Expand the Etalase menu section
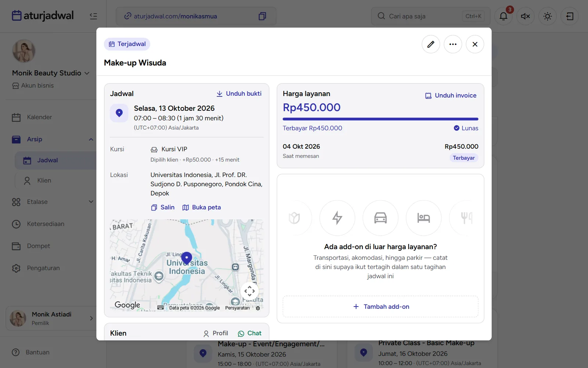Viewport: 588px width, 368px height. click(x=91, y=202)
